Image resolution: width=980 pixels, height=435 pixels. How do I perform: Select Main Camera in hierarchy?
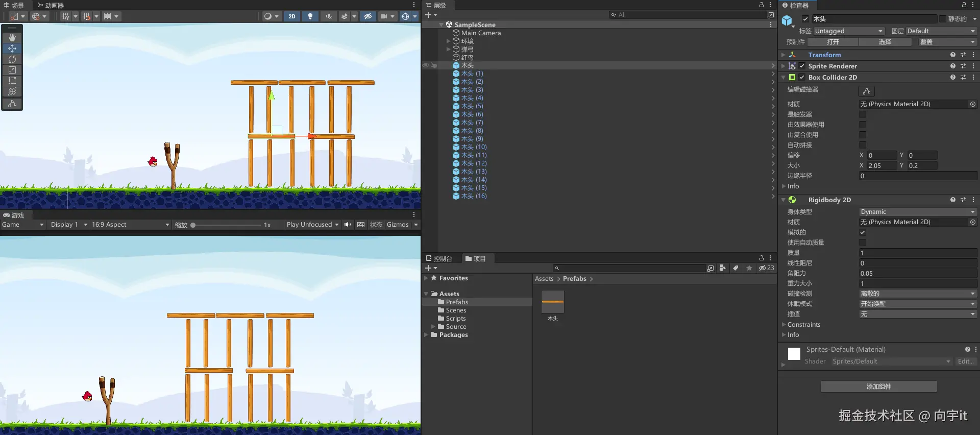(481, 33)
